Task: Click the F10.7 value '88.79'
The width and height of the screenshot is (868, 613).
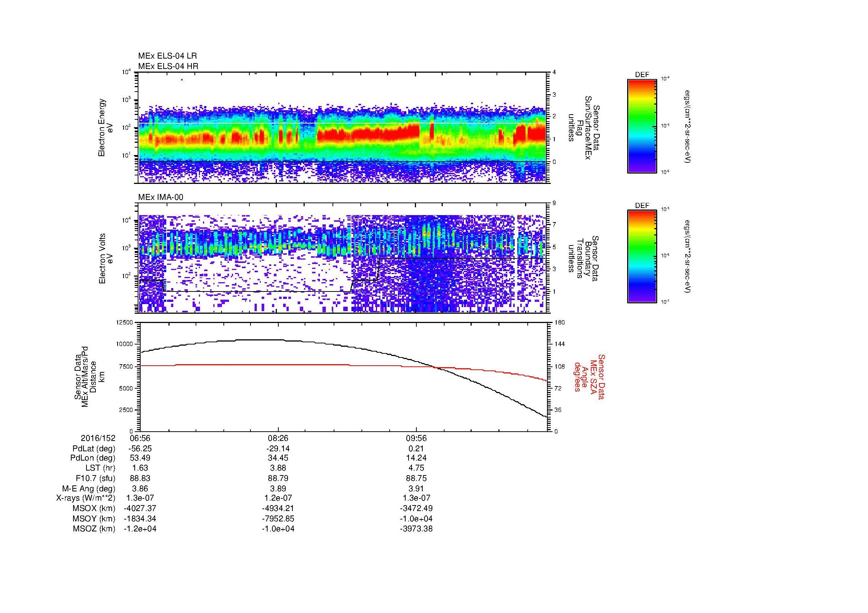Action: click(278, 478)
